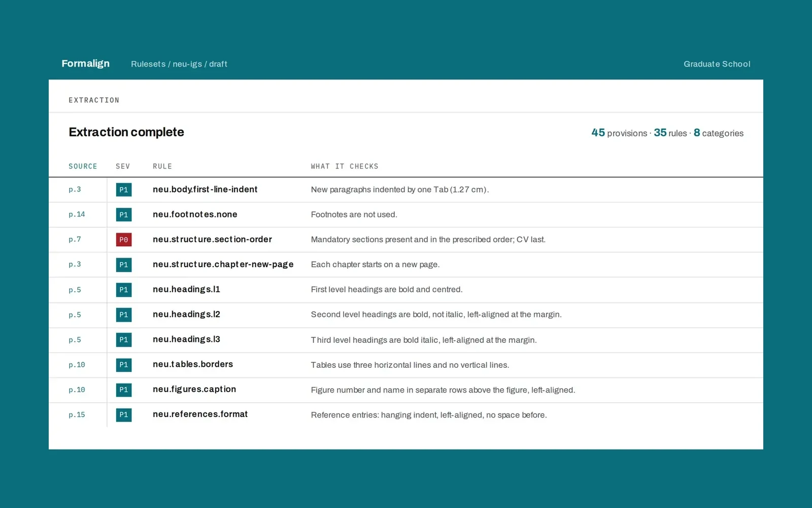
Task: Open rule neu.headings.l2
Action: (186, 314)
